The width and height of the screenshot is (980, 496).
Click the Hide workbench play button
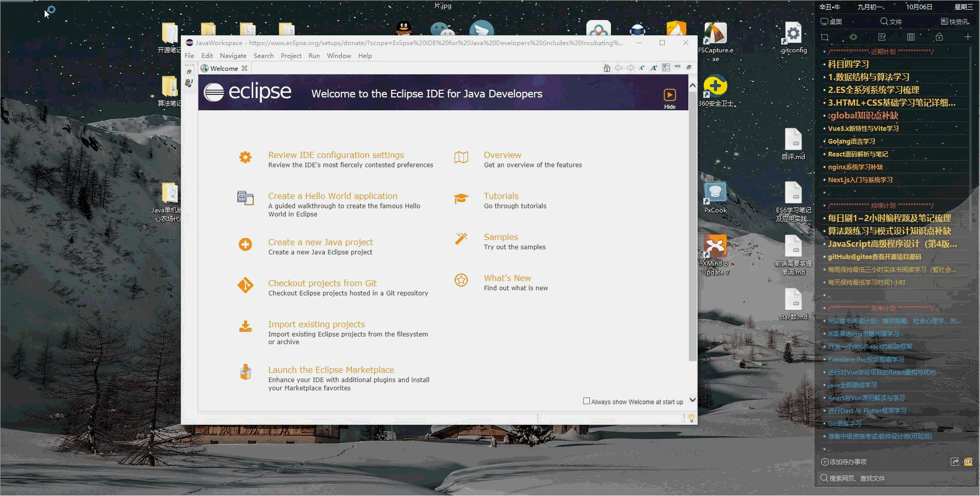670,95
